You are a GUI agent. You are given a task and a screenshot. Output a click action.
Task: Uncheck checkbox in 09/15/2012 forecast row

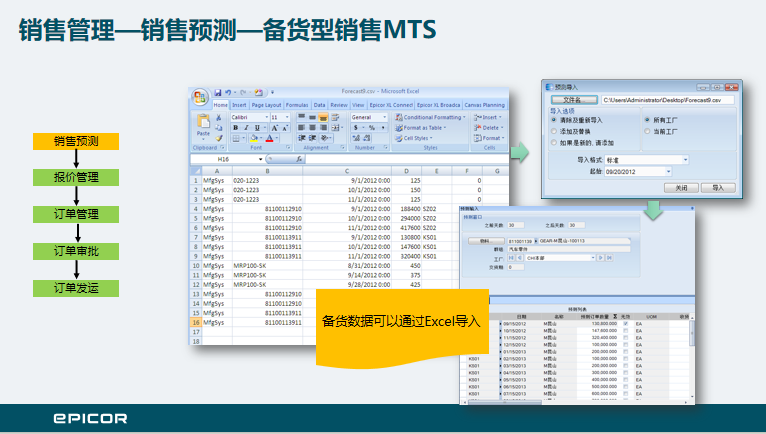click(x=625, y=324)
